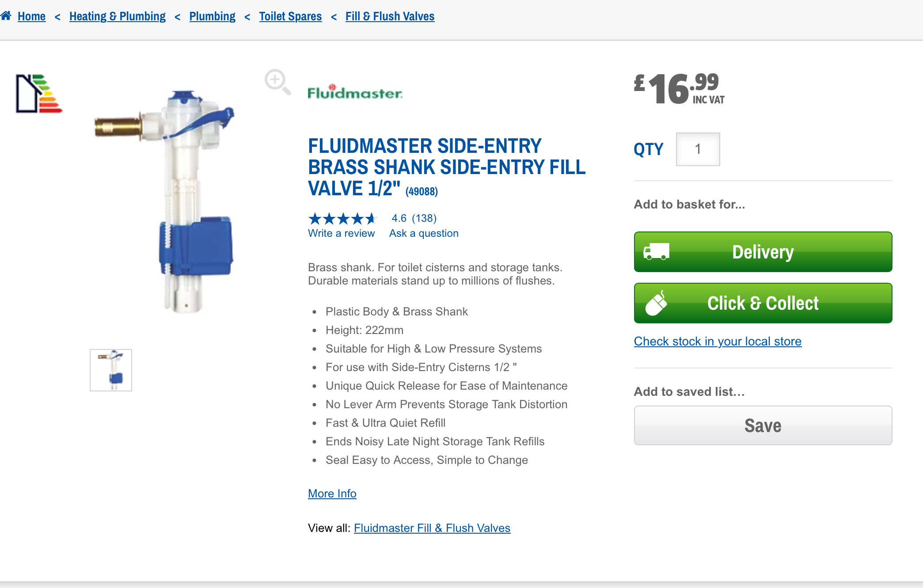The image size is (923, 588).
Task: Select Ask a question
Action: click(x=423, y=233)
